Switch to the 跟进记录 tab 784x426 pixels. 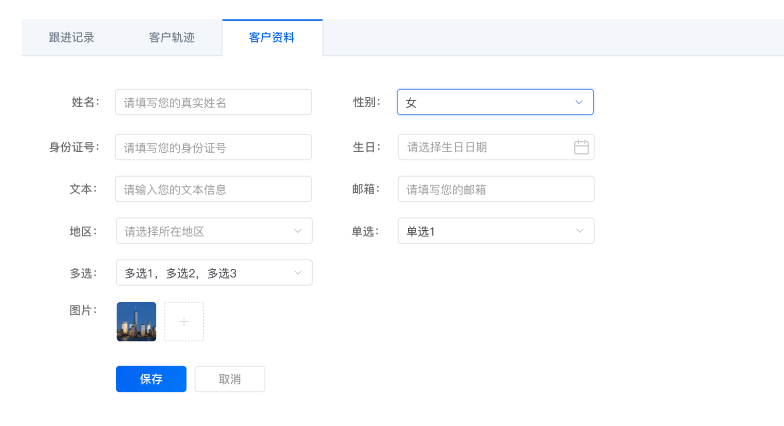72,38
